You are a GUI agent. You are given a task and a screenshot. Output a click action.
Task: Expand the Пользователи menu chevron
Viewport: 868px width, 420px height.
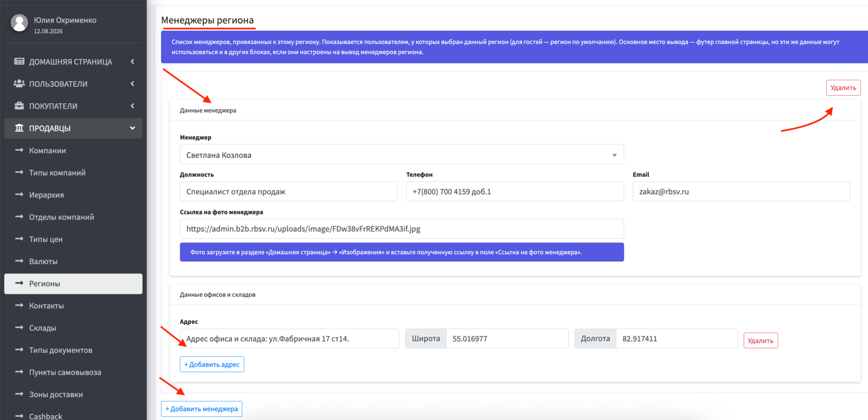point(132,84)
